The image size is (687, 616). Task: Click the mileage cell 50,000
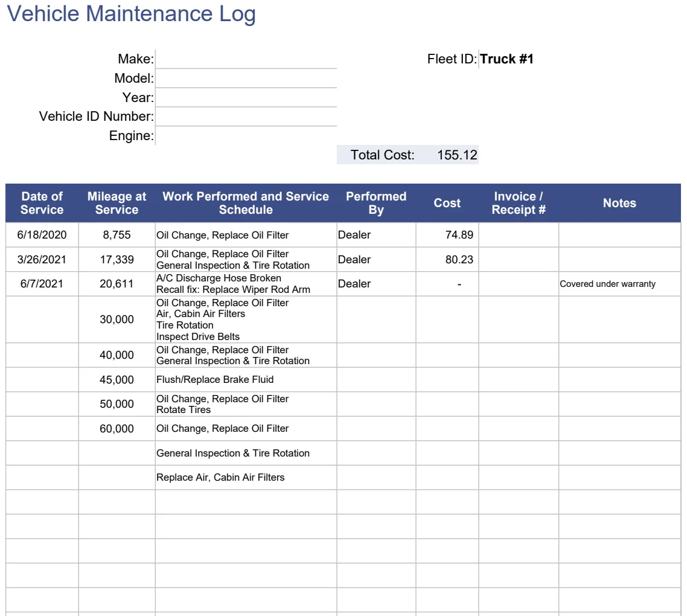click(x=117, y=404)
